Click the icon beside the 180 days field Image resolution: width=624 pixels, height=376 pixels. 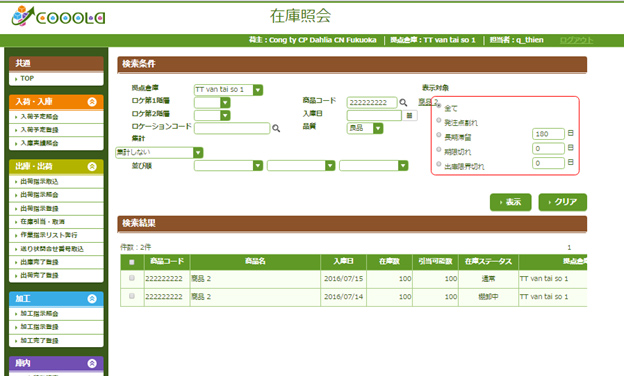click(570, 133)
